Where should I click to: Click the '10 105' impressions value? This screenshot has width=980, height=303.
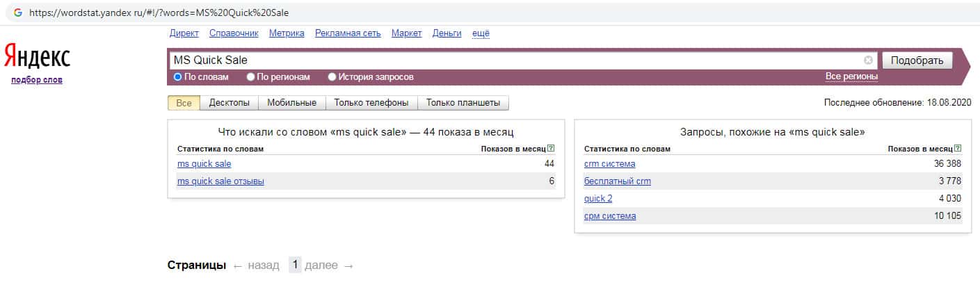[947, 216]
